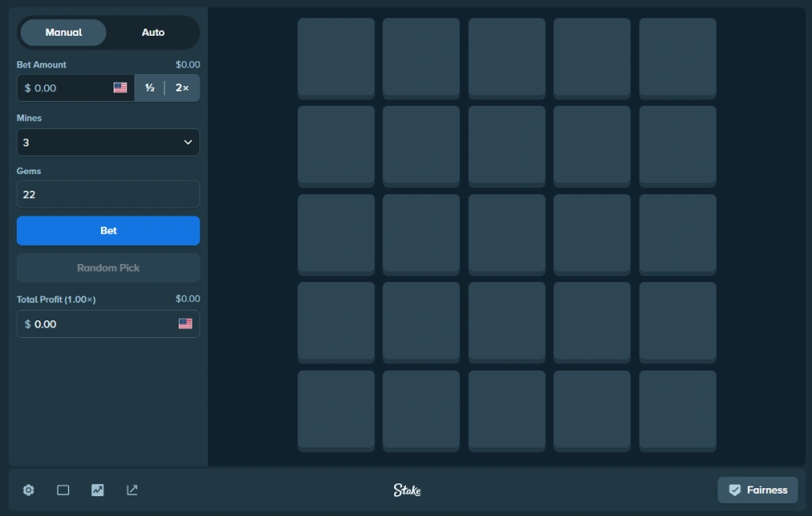Click the Total Profit (1.00×) label
This screenshot has width=812, height=516.
(56, 300)
